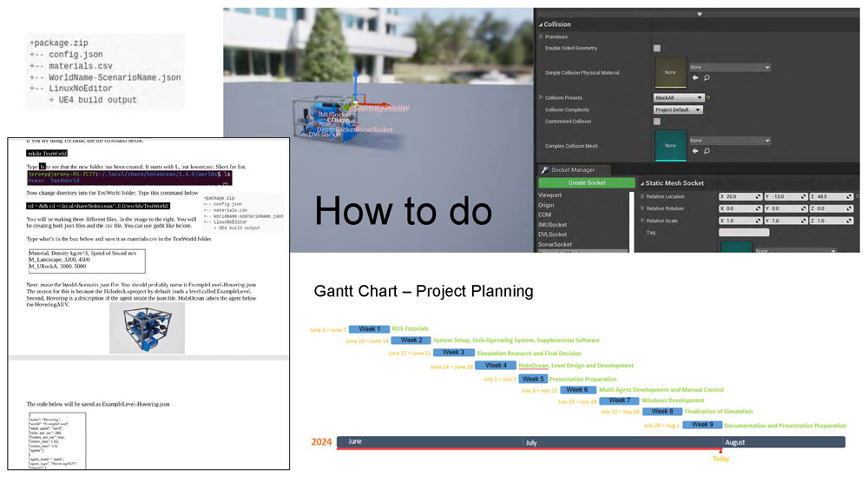Image resolution: width=868 pixels, height=489 pixels.
Task: Open Simple Collision Physical Material None dropdown
Action: [730, 67]
